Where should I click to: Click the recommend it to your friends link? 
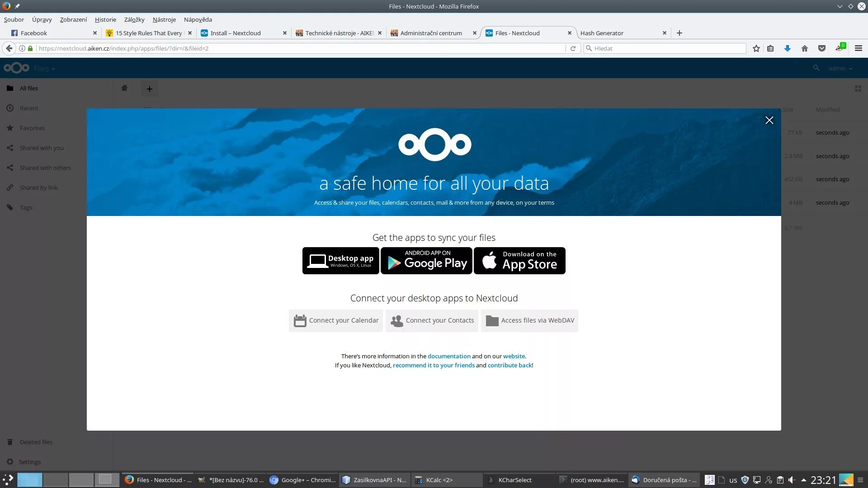coord(434,365)
